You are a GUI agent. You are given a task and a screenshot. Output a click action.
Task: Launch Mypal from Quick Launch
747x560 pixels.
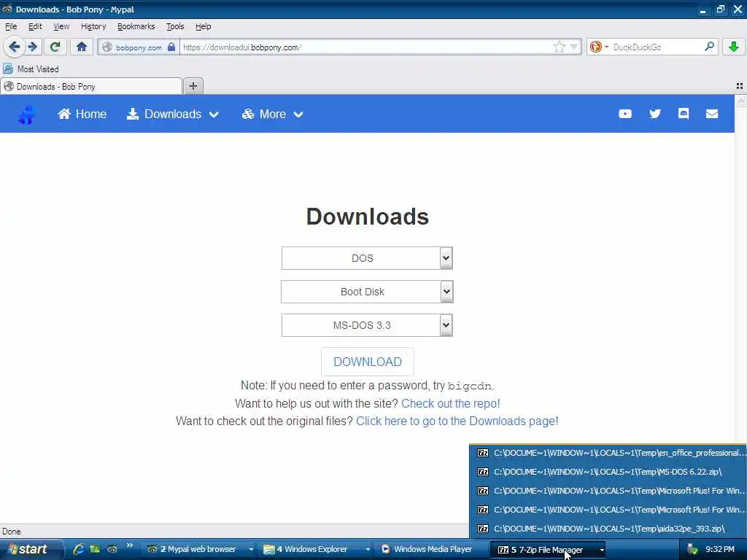point(112,549)
